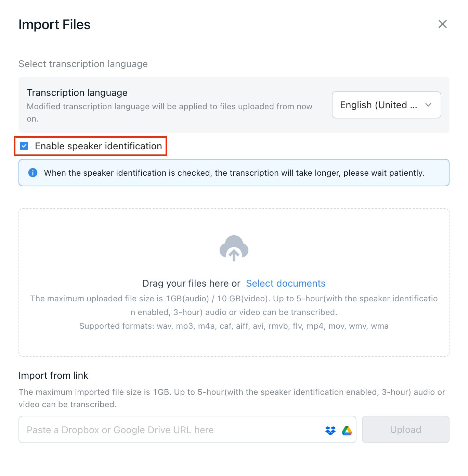Click the dashed drag-and-drop upload area
Image resolution: width=468 pixels, height=476 pixels.
click(x=234, y=283)
